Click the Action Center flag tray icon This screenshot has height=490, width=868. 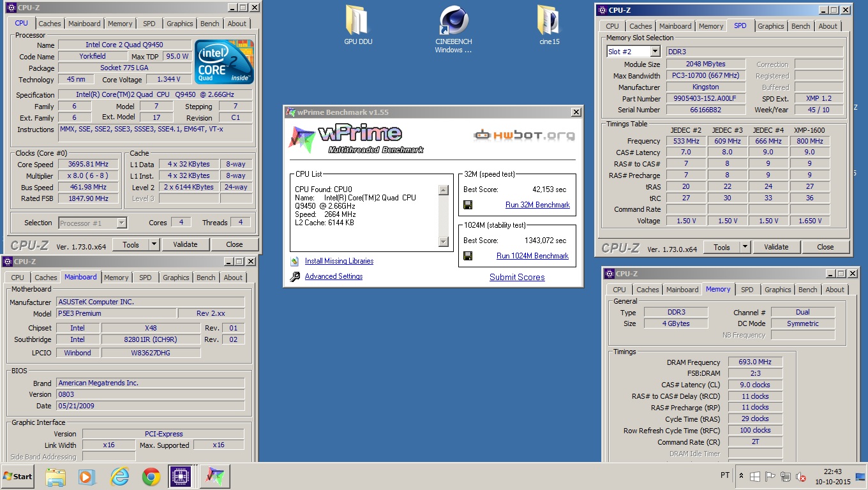click(x=770, y=477)
